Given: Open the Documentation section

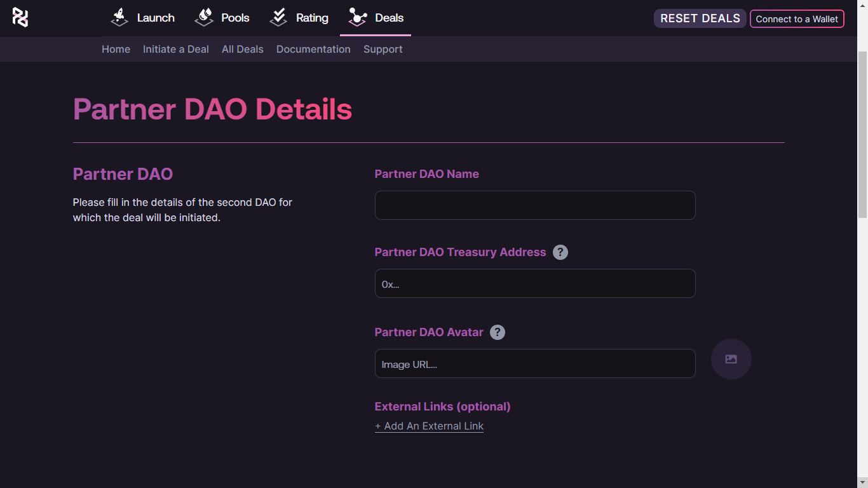Looking at the screenshot, I should tap(313, 49).
